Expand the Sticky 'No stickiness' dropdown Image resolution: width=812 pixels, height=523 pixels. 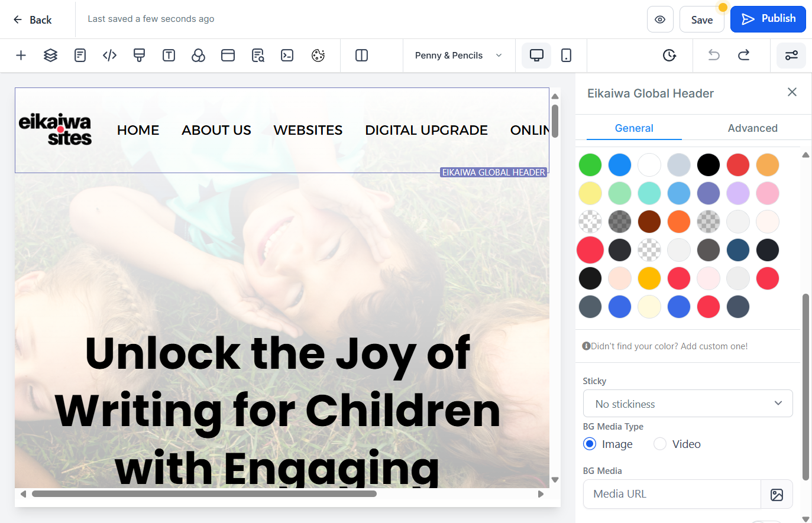688,404
